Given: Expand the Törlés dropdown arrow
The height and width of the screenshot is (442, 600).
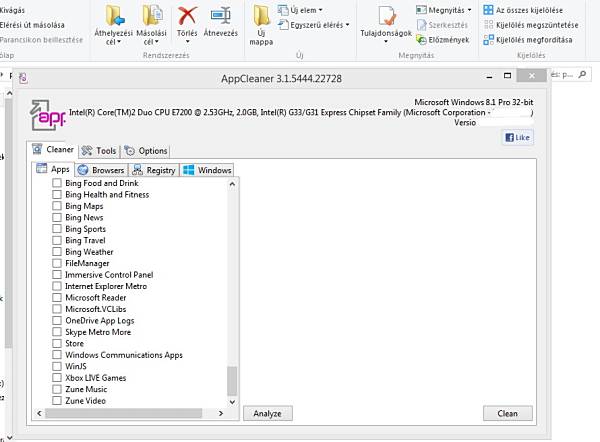Looking at the screenshot, I should pyautogui.click(x=187, y=41).
